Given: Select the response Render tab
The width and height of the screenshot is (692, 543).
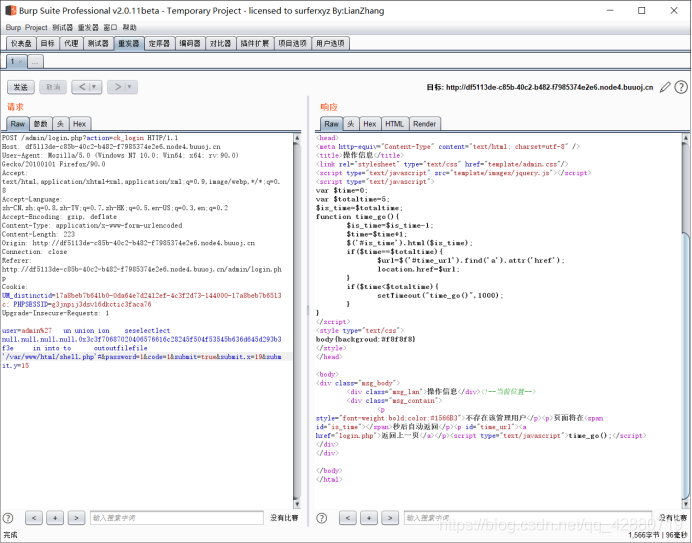Looking at the screenshot, I should point(425,124).
